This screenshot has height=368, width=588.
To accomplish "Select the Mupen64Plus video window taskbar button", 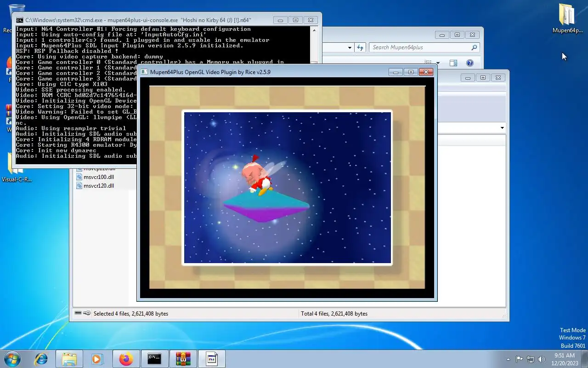I will tap(211, 359).
